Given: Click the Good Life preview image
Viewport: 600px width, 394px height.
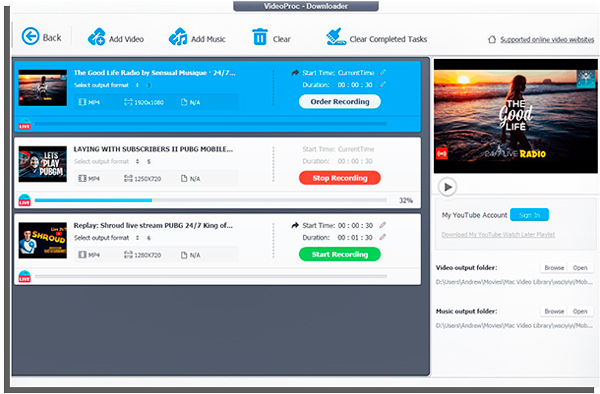Looking at the screenshot, I should 515,116.
